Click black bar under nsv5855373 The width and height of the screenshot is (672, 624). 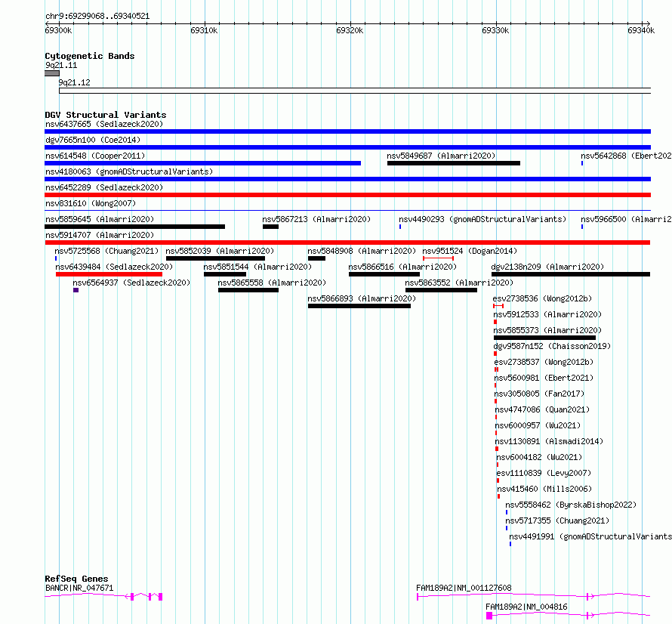pos(544,338)
